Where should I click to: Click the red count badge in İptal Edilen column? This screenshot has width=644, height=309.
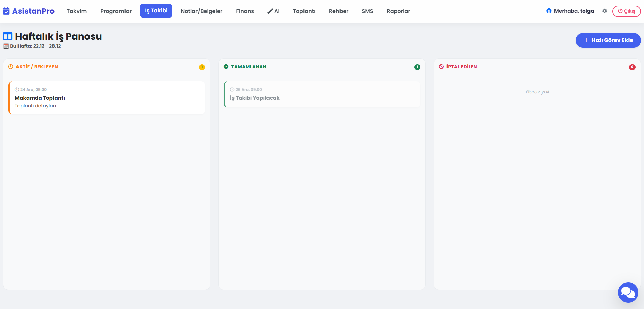pyautogui.click(x=632, y=67)
